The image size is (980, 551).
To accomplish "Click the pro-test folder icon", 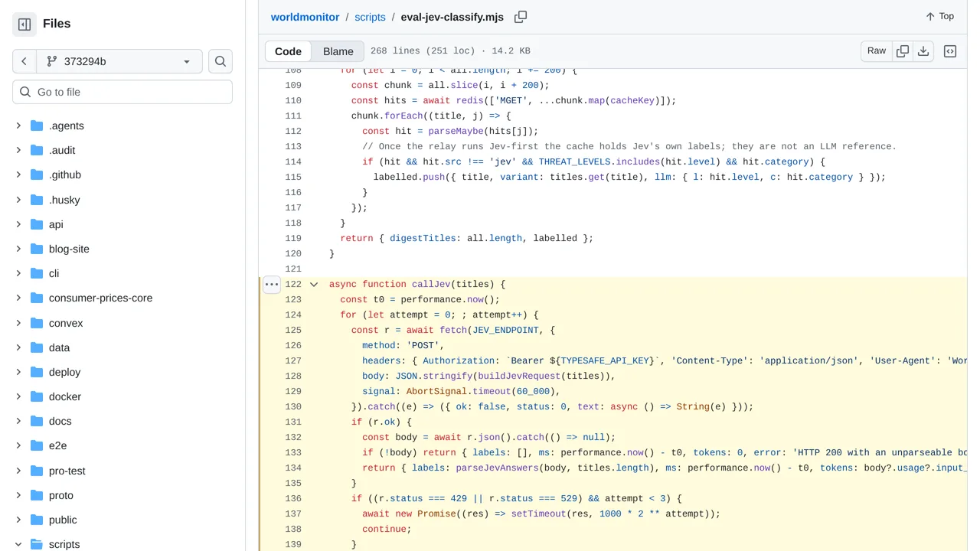I will click(37, 471).
